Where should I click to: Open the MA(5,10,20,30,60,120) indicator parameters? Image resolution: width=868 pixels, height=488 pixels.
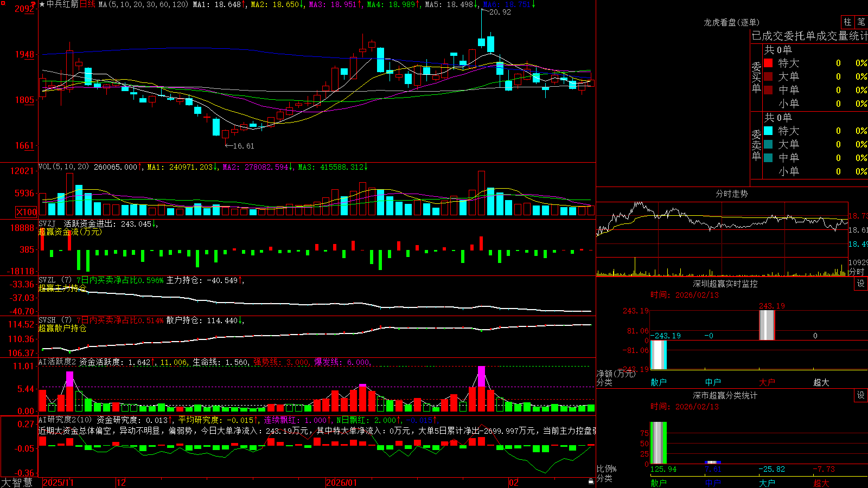point(143,4)
